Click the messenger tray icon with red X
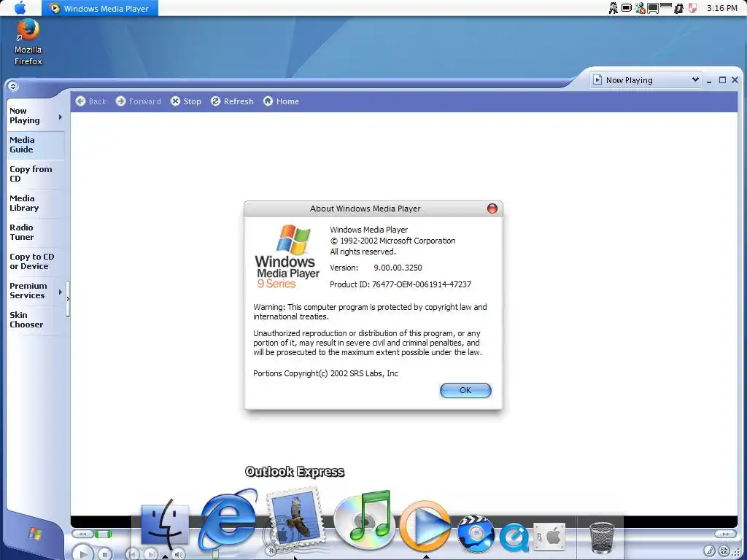 point(640,7)
